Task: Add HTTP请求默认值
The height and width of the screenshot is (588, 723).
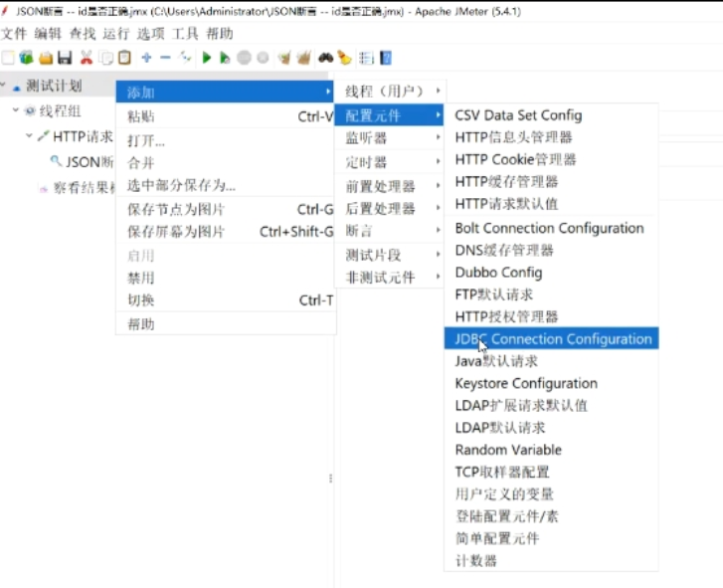Action: point(551,204)
